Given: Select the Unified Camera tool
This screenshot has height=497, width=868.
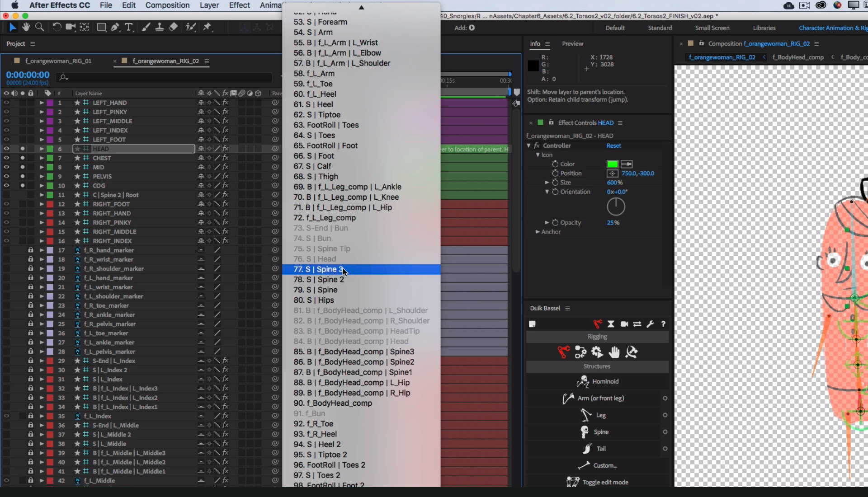Looking at the screenshot, I should click(x=70, y=27).
